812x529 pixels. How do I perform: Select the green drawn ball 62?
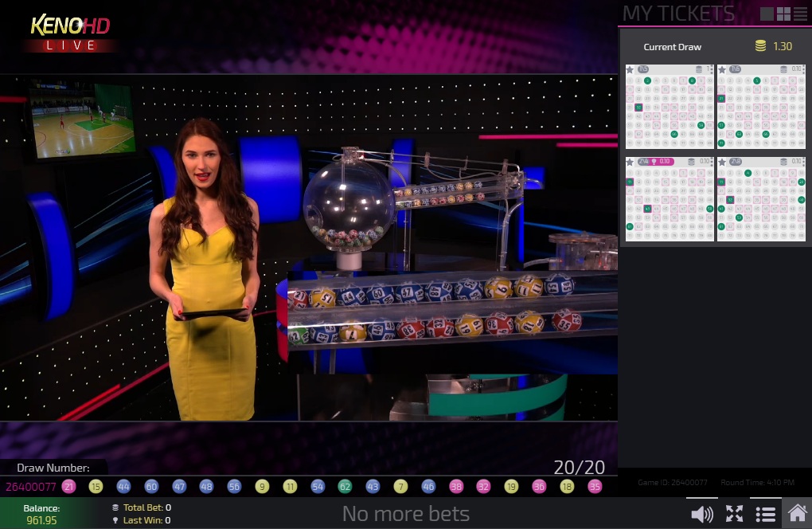(345, 486)
